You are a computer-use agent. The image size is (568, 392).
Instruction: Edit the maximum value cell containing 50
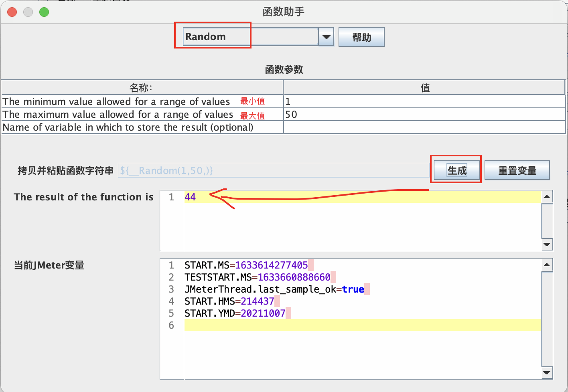tap(424, 114)
